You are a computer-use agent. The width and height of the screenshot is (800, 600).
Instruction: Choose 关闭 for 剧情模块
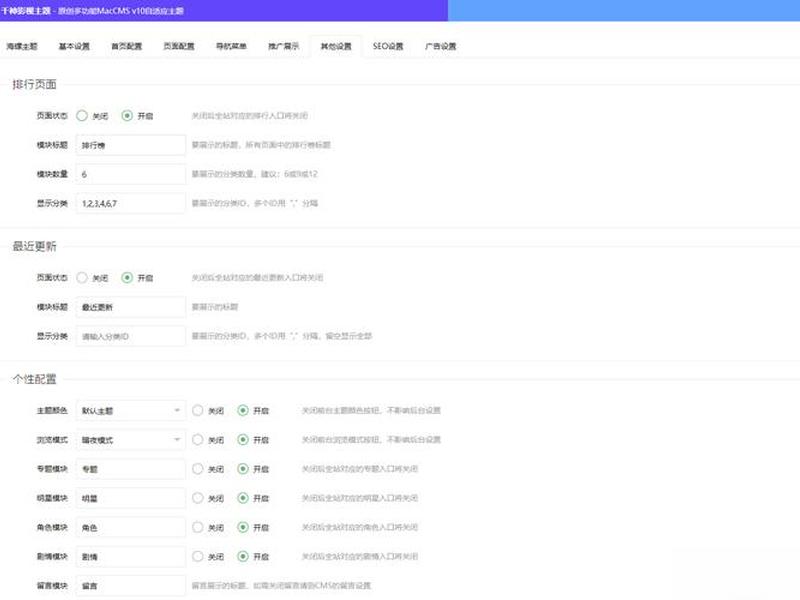click(x=198, y=557)
